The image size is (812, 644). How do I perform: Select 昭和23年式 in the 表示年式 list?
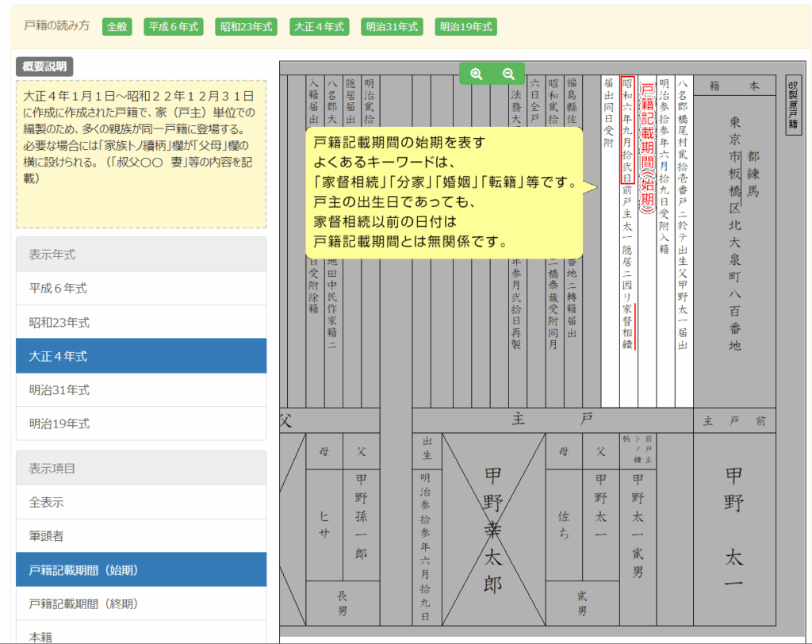point(141,323)
